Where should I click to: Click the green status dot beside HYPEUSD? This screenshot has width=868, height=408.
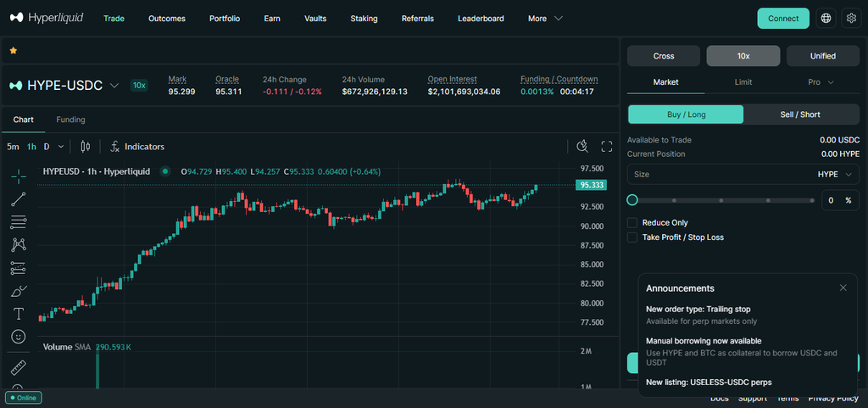point(164,171)
